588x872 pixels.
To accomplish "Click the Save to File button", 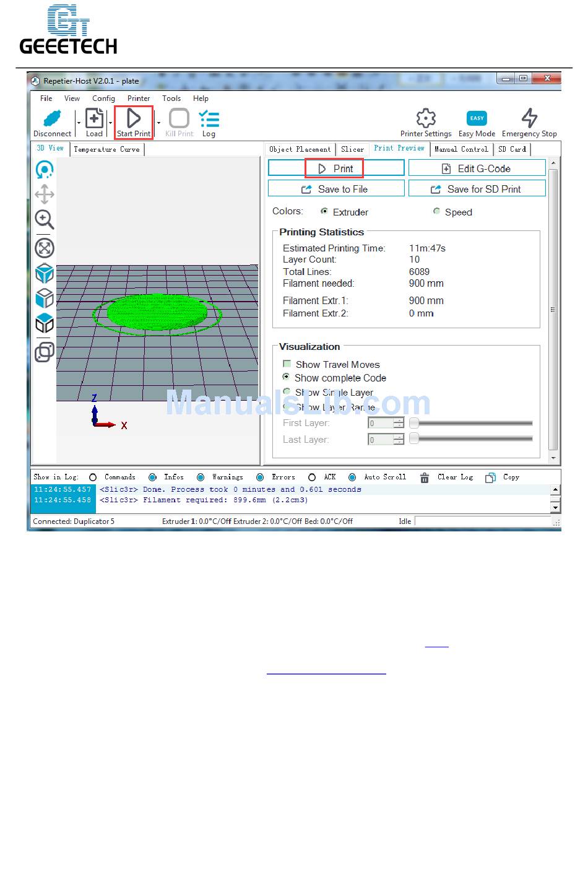I will 336,189.
